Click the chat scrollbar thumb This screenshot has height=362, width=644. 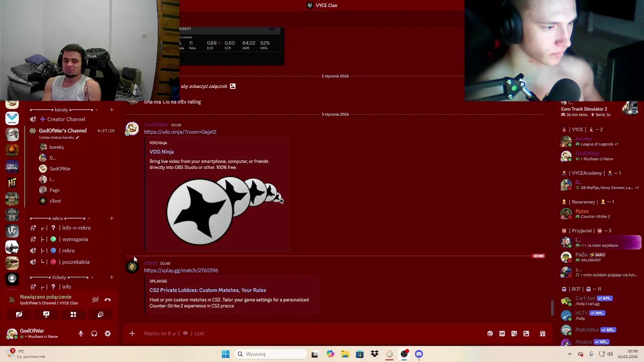[x=552, y=308]
